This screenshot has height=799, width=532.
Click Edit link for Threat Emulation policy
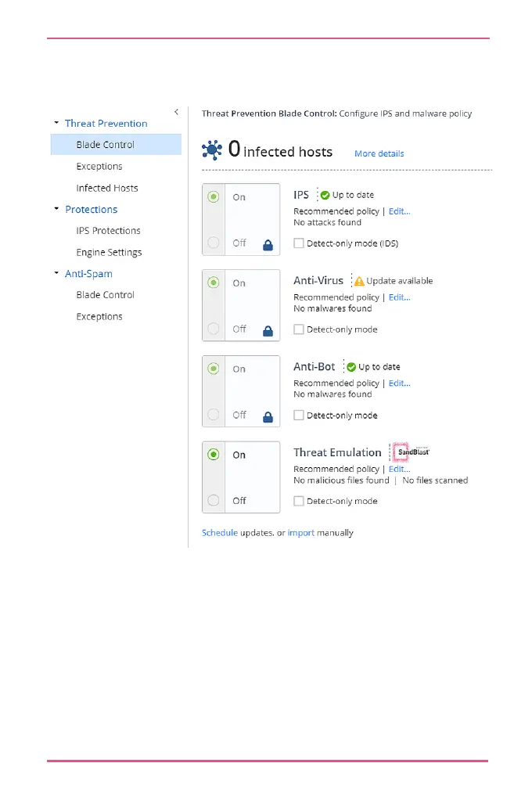(400, 469)
